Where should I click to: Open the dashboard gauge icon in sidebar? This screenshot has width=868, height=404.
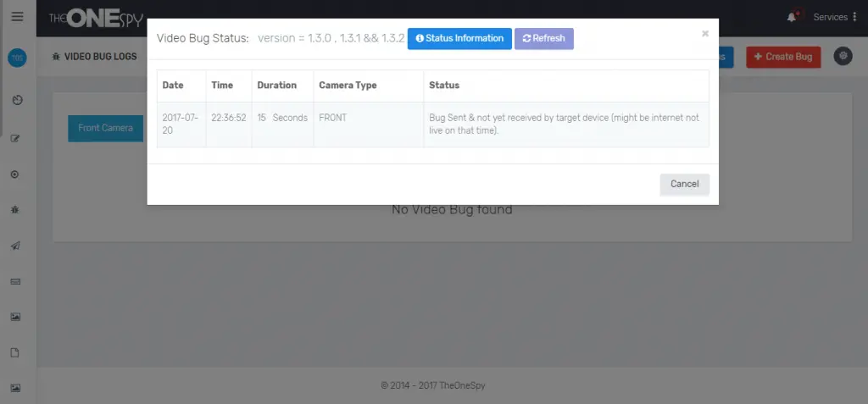click(x=17, y=101)
